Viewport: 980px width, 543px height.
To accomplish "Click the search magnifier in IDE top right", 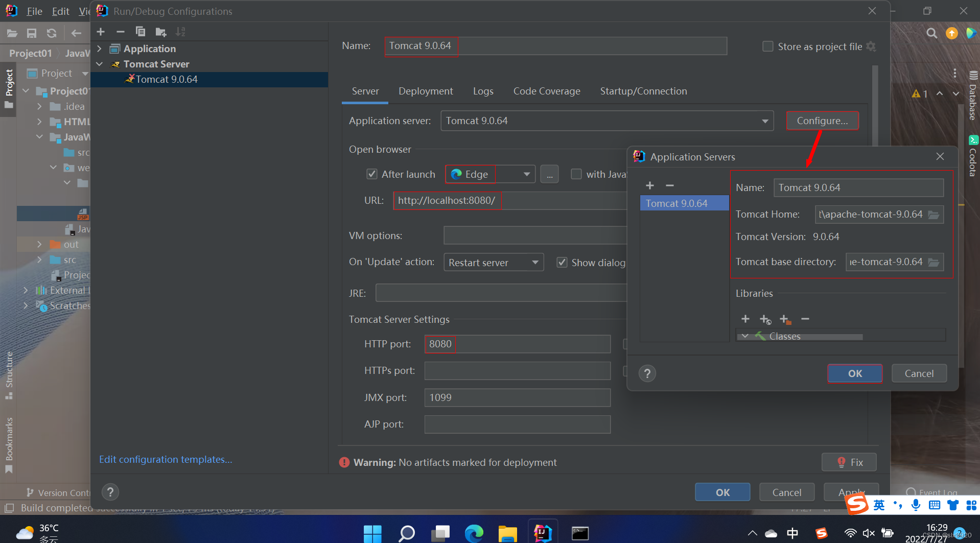I will point(932,33).
